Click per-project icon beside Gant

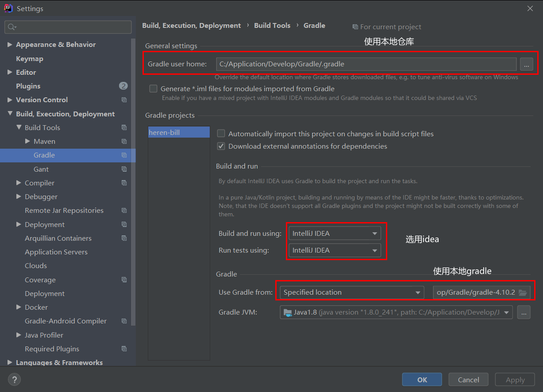coord(124,169)
